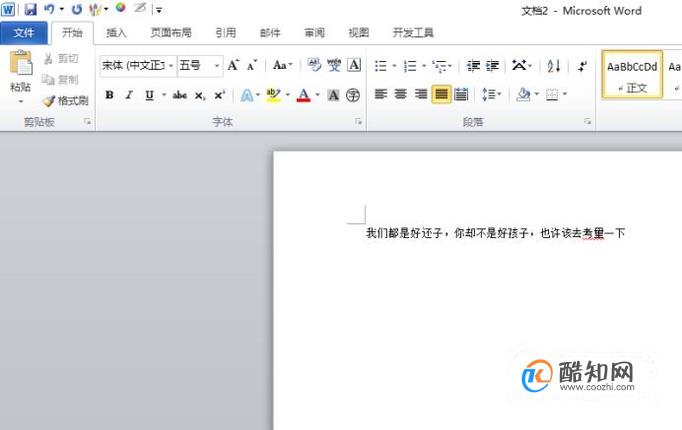Click the Distributed alignment icon
The height and width of the screenshot is (430, 682).
[x=461, y=94]
